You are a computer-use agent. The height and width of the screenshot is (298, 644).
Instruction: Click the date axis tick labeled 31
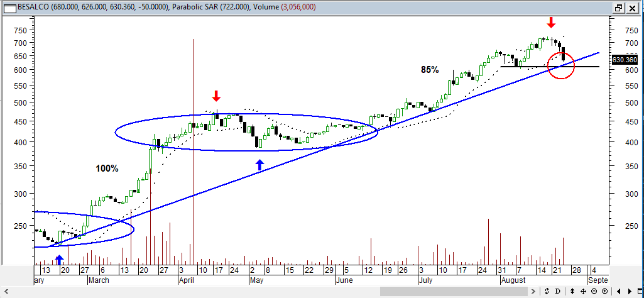pyautogui.click(x=501, y=270)
